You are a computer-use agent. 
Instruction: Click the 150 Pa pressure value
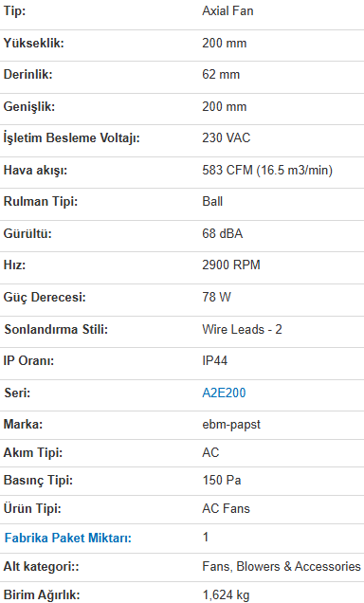point(222,481)
